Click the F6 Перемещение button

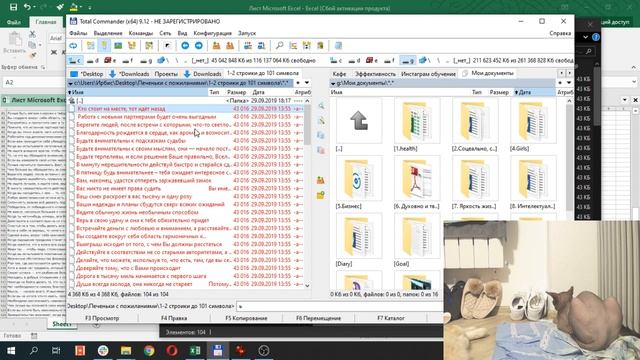pyautogui.click(x=318, y=318)
